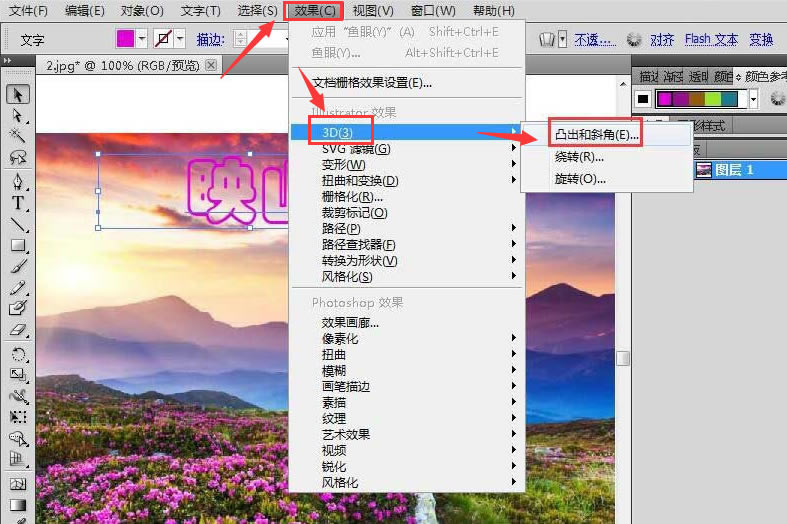Select the Rotate tool
787x524 pixels.
pos(18,354)
